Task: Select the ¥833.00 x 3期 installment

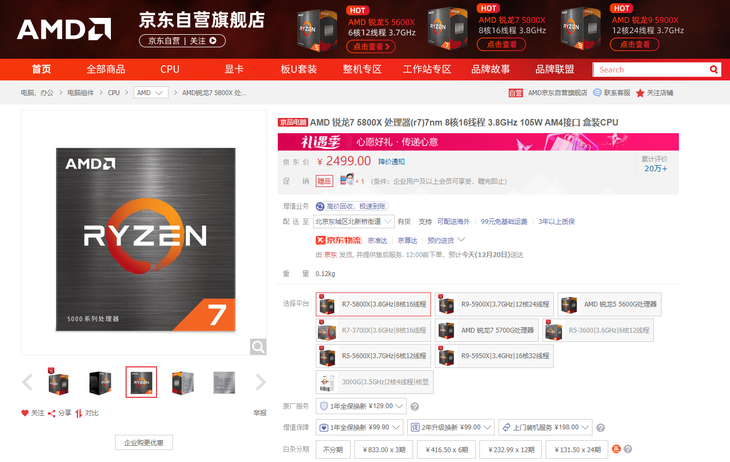Action: click(x=385, y=449)
